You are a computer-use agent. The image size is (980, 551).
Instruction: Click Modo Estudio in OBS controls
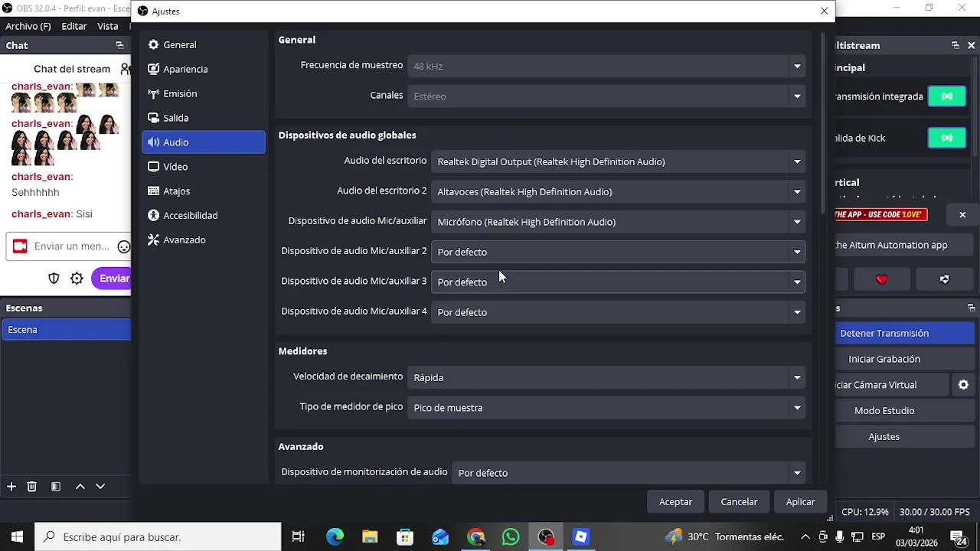pyautogui.click(x=905, y=410)
